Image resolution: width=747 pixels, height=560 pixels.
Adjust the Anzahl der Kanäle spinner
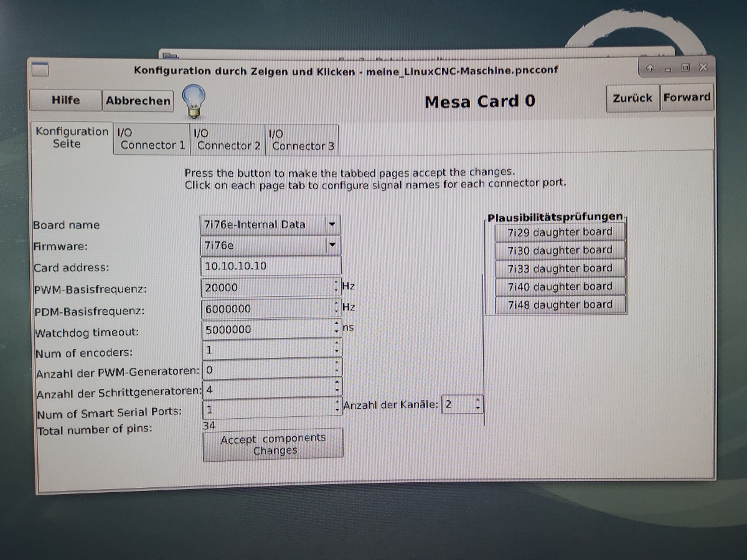pyautogui.click(x=477, y=404)
